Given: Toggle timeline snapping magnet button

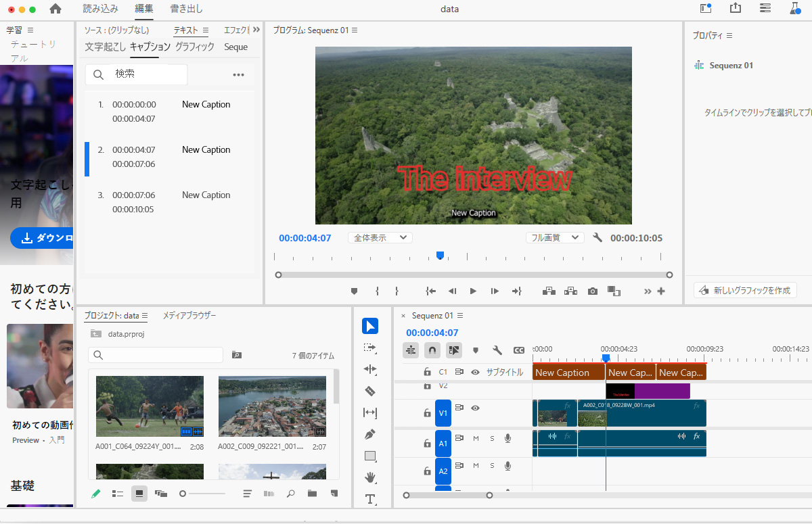Looking at the screenshot, I should point(432,350).
